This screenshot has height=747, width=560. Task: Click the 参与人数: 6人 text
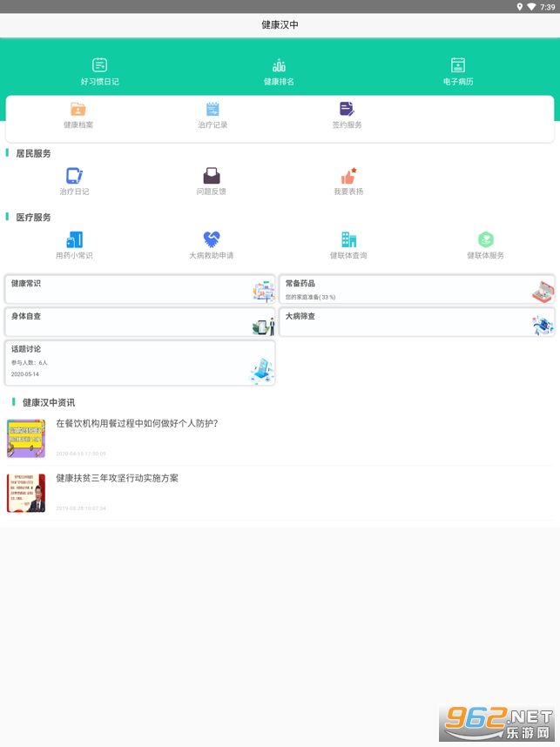tap(30, 362)
